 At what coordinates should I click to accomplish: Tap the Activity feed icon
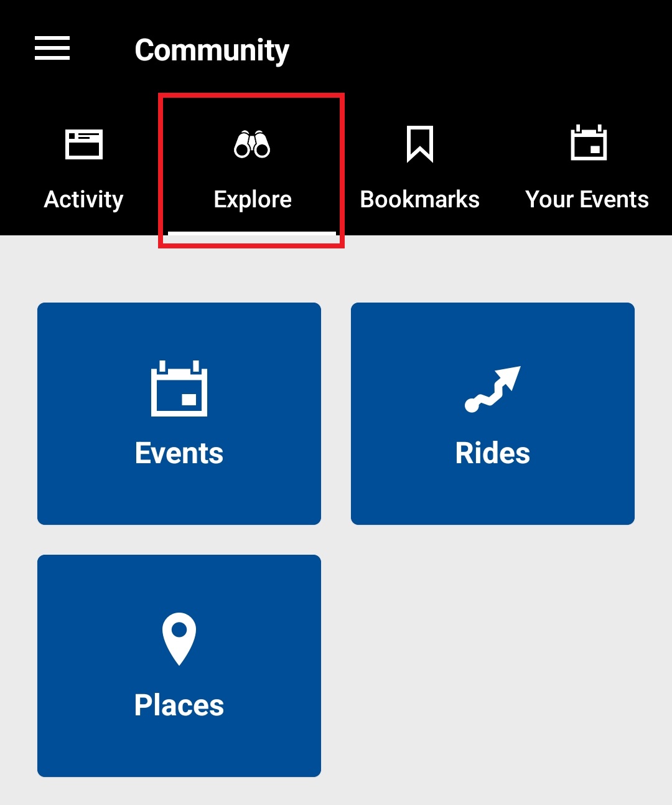(x=84, y=144)
